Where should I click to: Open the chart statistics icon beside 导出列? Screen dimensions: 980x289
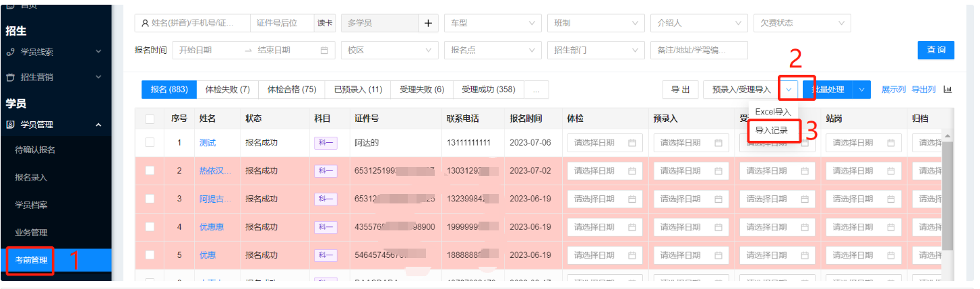click(x=948, y=90)
